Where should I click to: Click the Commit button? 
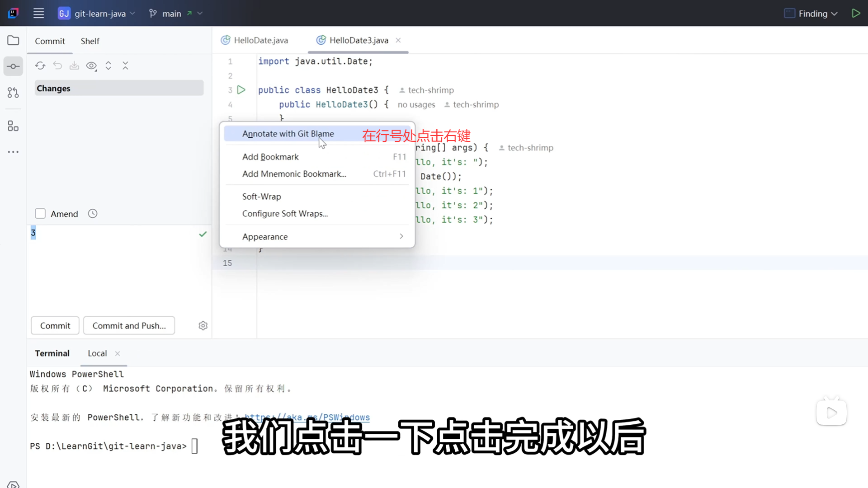[x=55, y=326]
